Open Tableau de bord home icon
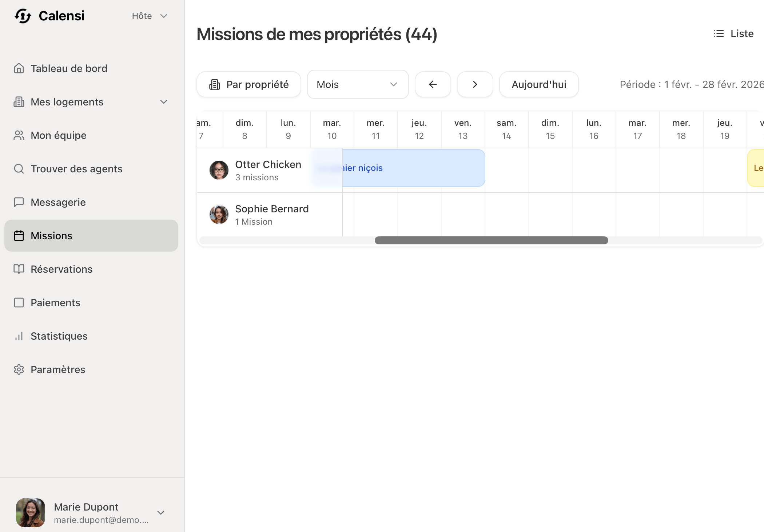764x532 pixels. click(19, 68)
